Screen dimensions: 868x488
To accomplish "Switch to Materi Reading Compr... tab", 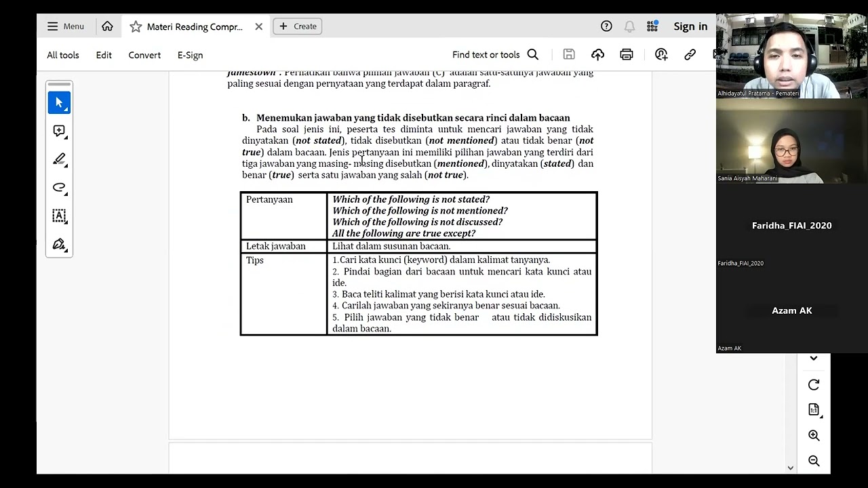I will [195, 26].
